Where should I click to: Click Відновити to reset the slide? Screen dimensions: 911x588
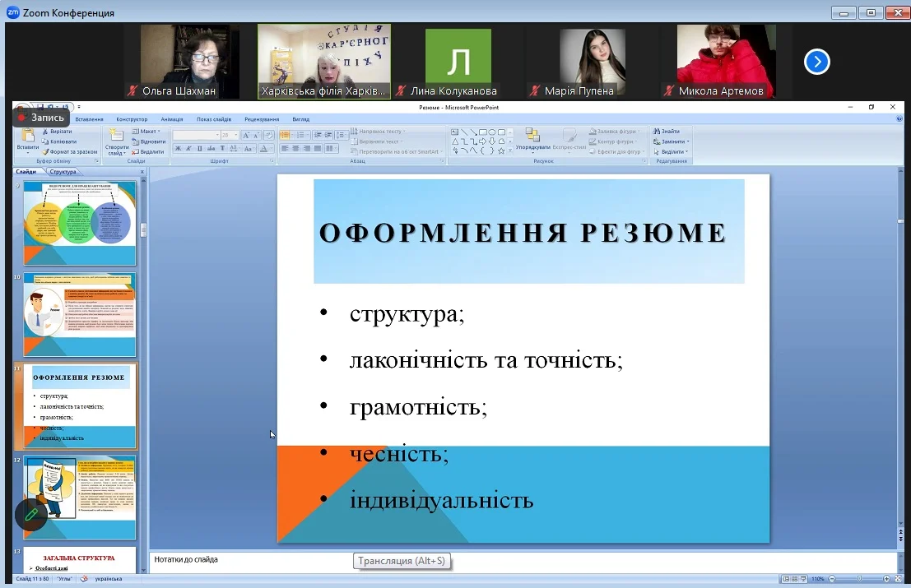151,141
